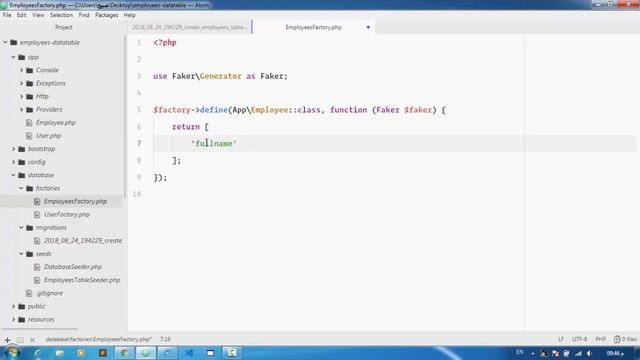Viewport: 640px width, 360px height.
Task: Open the Selection menu
Action: [x=61, y=15]
